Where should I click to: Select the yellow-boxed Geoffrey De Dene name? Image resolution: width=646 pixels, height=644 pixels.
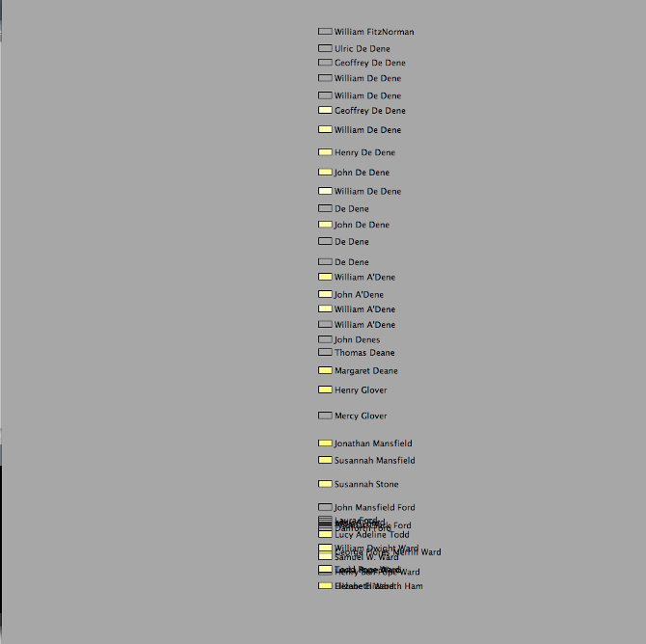coord(370,111)
